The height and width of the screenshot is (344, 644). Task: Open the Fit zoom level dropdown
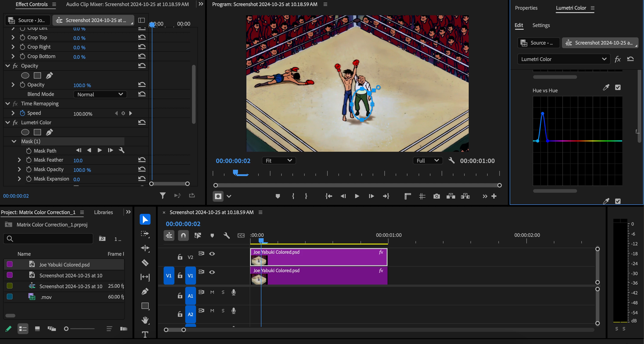pos(279,161)
